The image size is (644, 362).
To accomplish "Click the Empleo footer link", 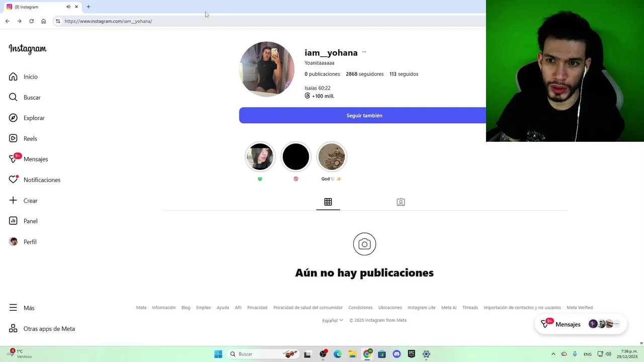I will click(203, 308).
